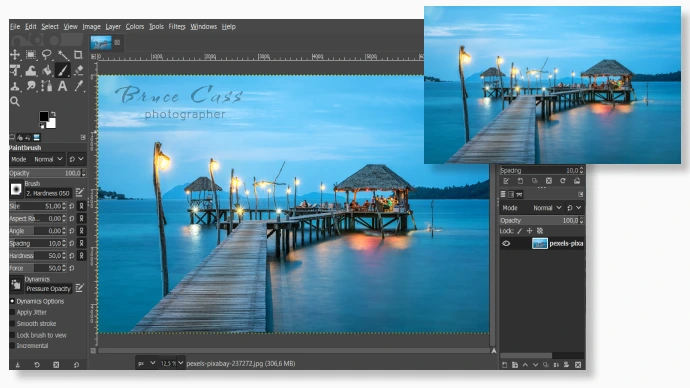Select the Move tool

pos(15,55)
